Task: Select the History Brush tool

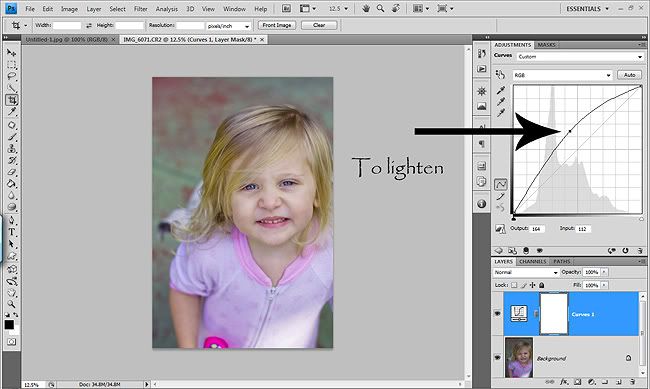Action: (x=11, y=160)
